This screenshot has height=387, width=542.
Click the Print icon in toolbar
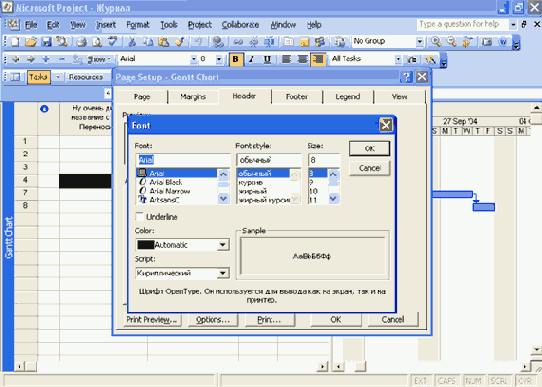coord(82,42)
